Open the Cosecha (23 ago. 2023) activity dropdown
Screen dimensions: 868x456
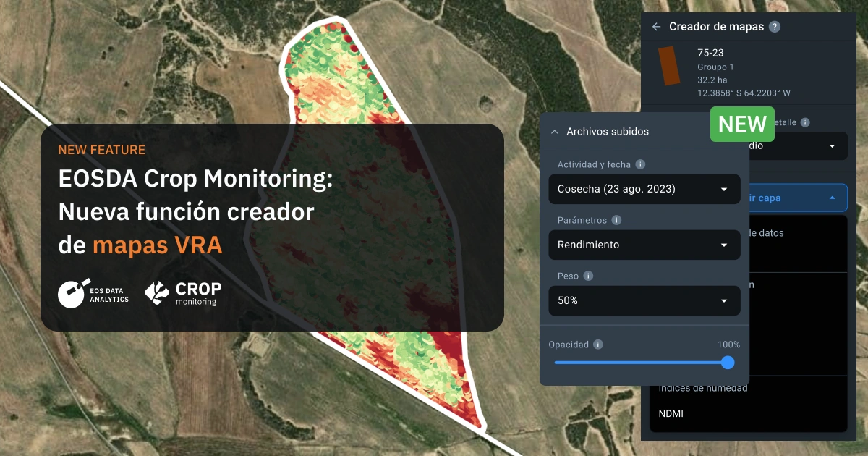click(x=644, y=189)
